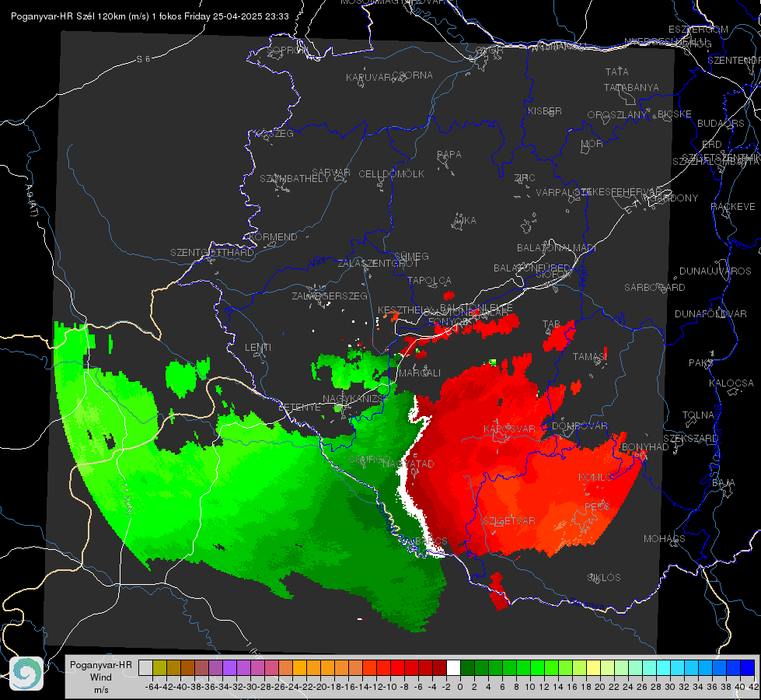Click the MÓR label
761x700 pixels.
[592, 144]
